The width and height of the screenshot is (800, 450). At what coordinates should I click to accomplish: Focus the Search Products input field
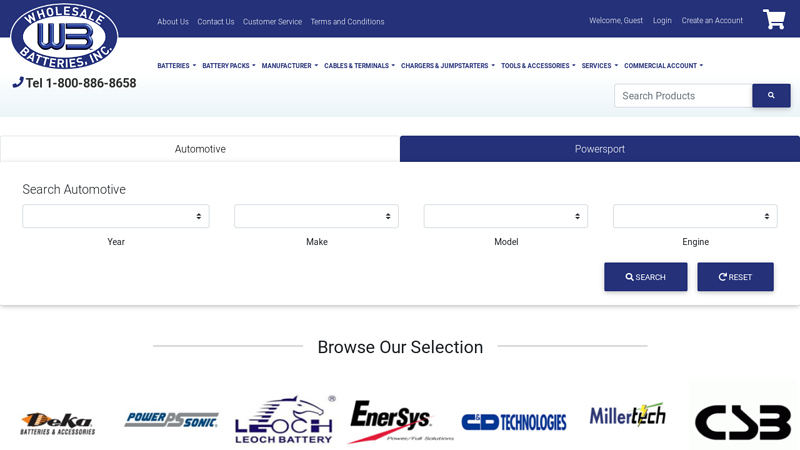click(x=683, y=95)
